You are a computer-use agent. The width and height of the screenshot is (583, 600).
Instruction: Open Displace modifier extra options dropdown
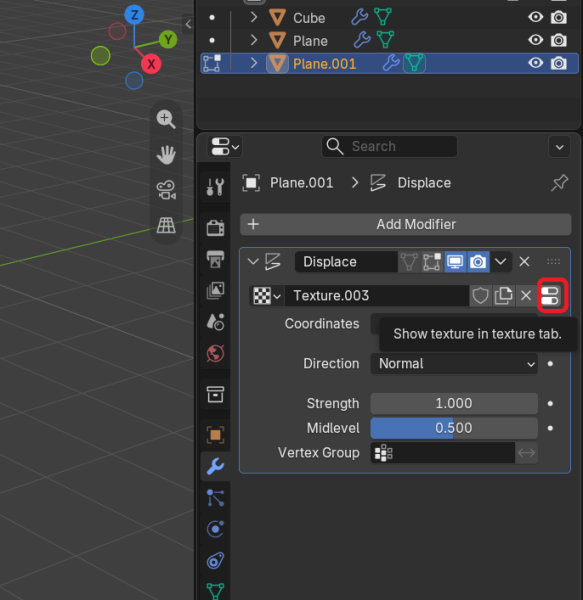[501, 262]
